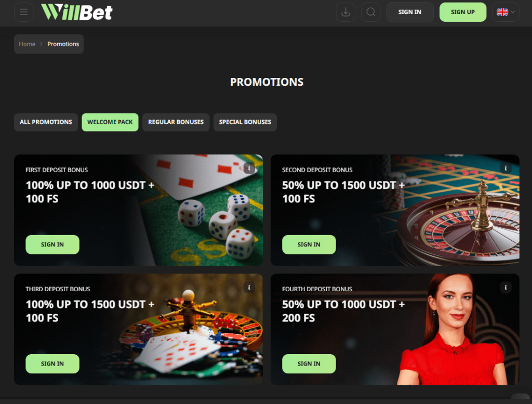Screen dimensions: 532x404
Task: Click the download app icon
Action: (x=345, y=12)
